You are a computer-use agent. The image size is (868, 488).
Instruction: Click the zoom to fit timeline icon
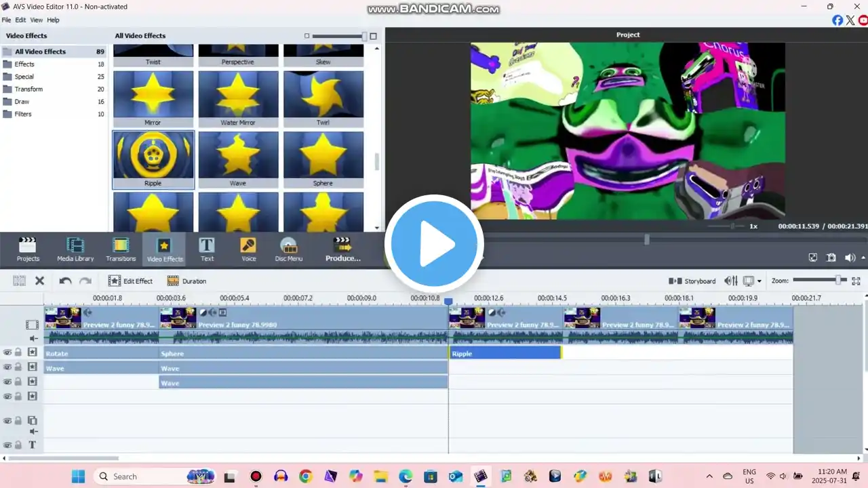pos(856,281)
